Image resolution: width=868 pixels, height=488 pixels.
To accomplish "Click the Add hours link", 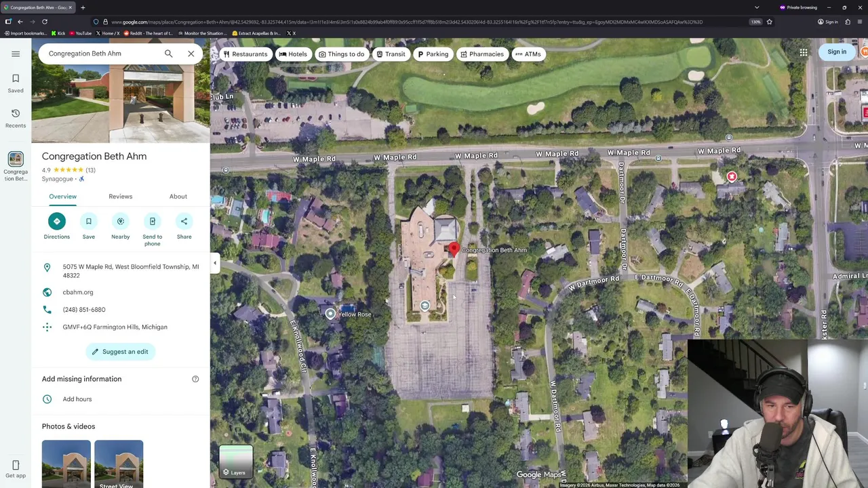I will click(77, 399).
